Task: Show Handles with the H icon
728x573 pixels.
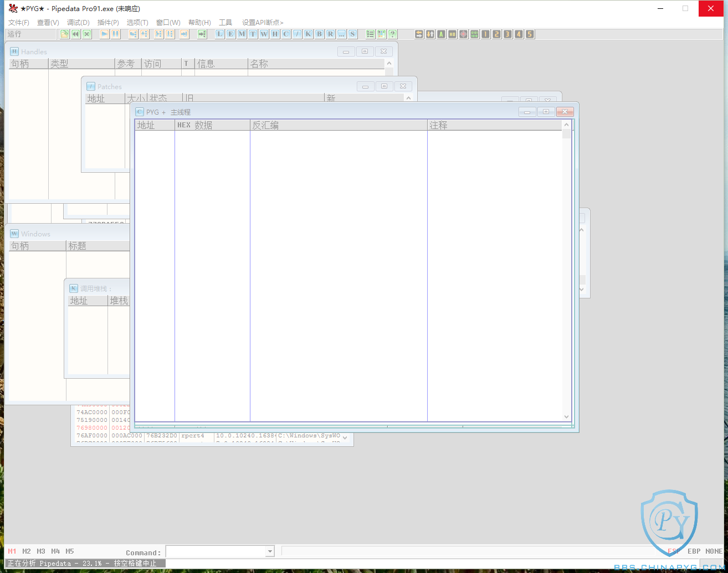Action: (275, 34)
